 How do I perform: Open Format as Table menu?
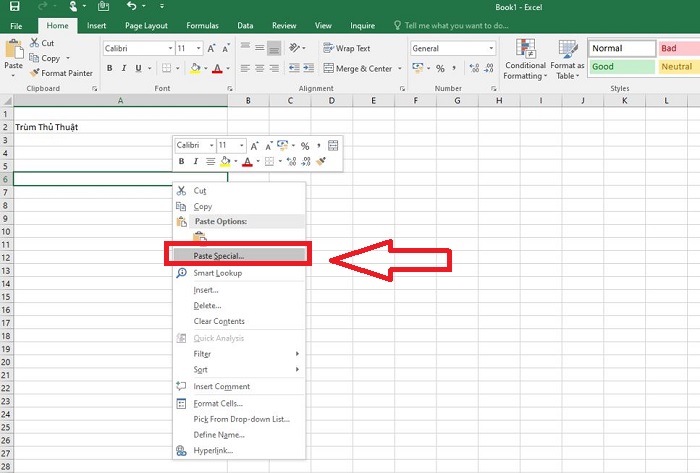567,59
